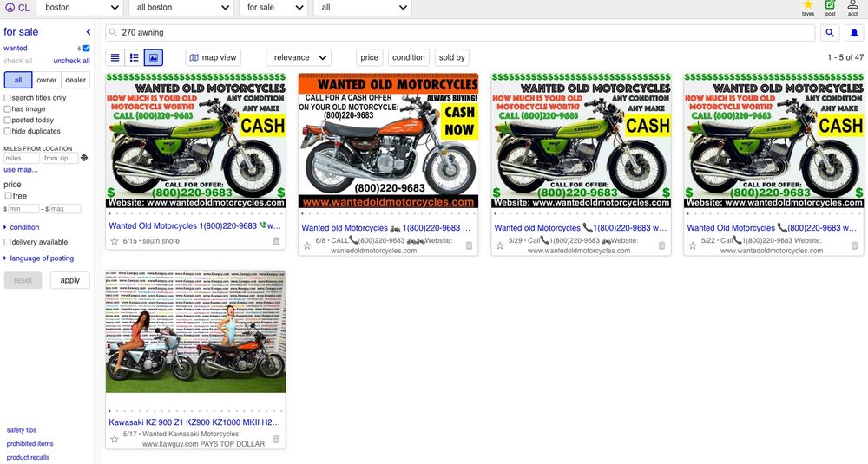Open the for sale section dropdown
Image resolution: width=868 pixels, height=464 pixels.
274,8
